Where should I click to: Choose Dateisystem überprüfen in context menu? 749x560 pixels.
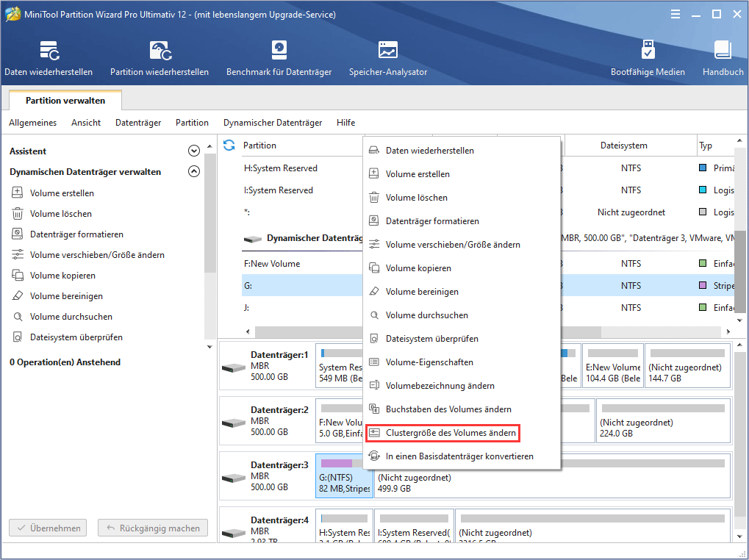click(x=462, y=339)
